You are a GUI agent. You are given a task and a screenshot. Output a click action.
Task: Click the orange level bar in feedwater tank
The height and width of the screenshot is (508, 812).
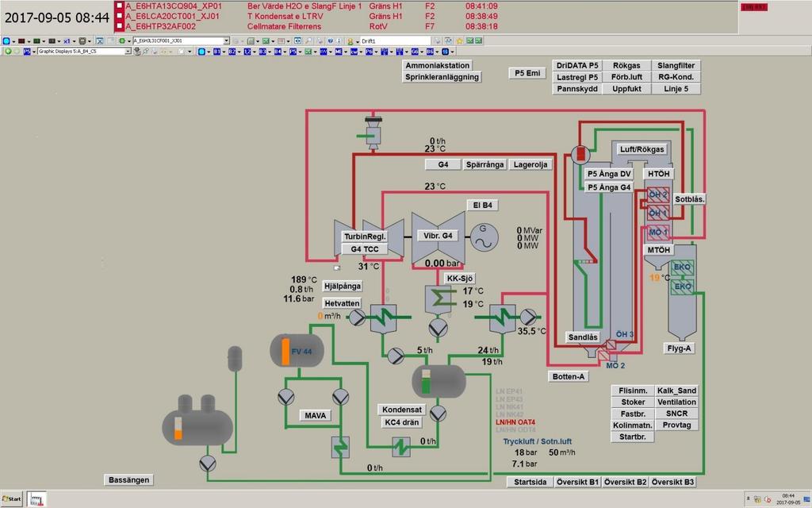coord(178,429)
